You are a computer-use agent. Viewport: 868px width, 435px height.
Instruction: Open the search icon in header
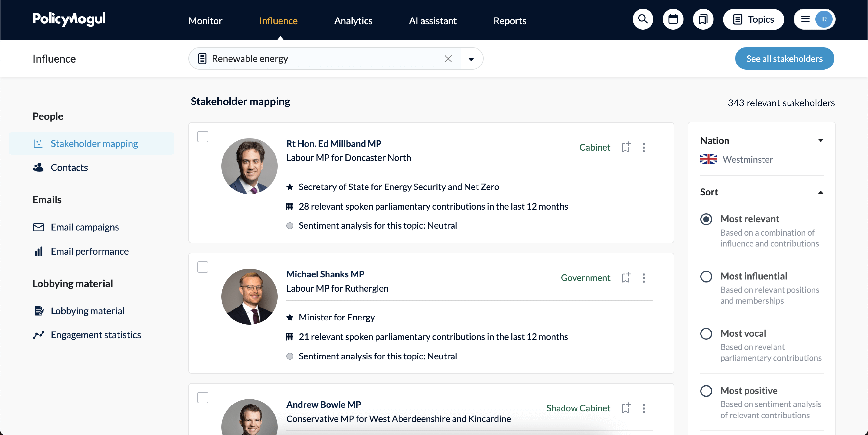coord(643,19)
